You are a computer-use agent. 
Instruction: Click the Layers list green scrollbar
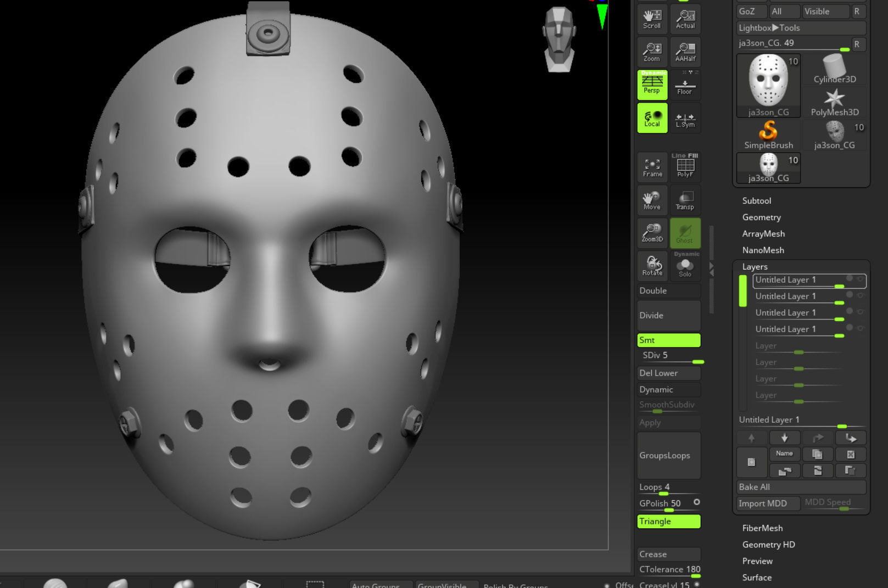[x=742, y=290]
